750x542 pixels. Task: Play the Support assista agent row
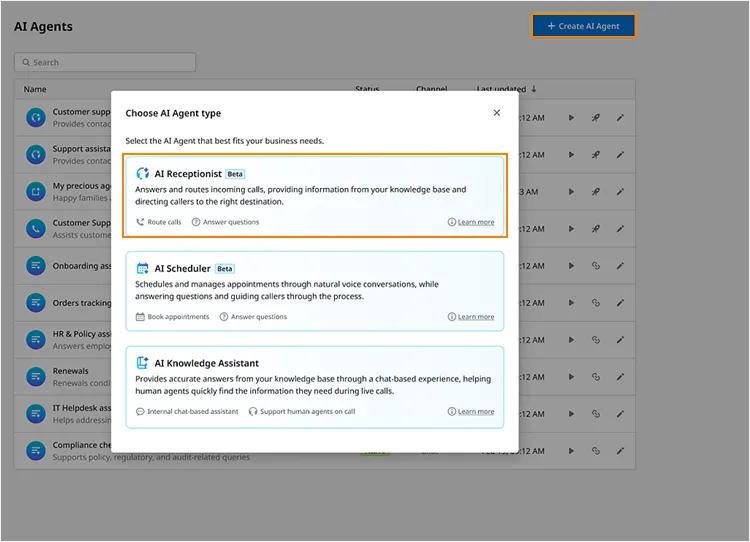tap(571, 155)
